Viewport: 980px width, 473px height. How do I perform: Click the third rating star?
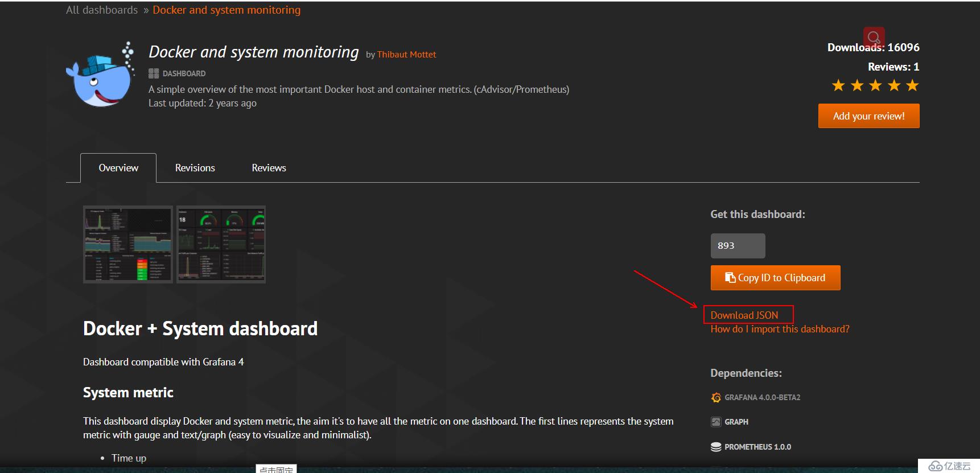click(x=875, y=85)
